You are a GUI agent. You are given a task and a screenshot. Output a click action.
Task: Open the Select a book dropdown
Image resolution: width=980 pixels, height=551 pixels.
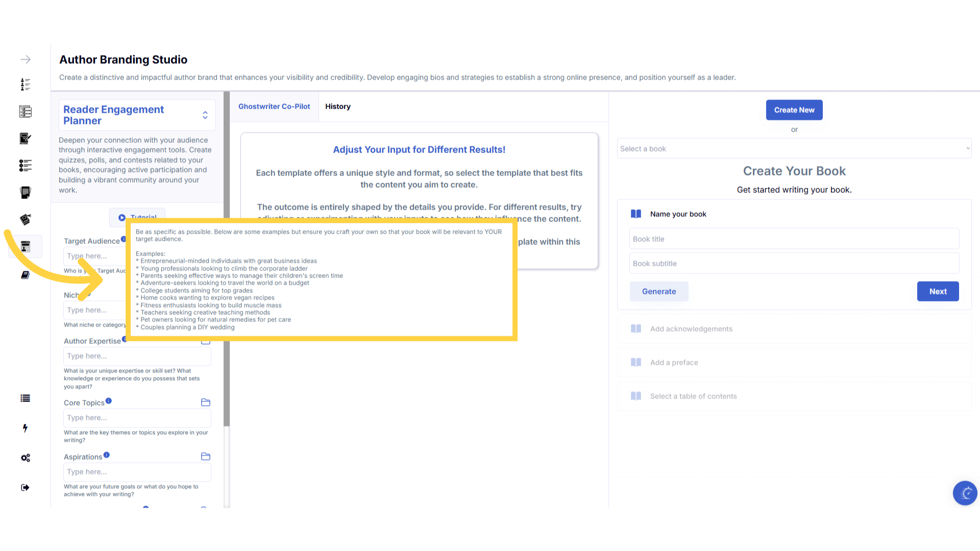pyautogui.click(x=794, y=148)
